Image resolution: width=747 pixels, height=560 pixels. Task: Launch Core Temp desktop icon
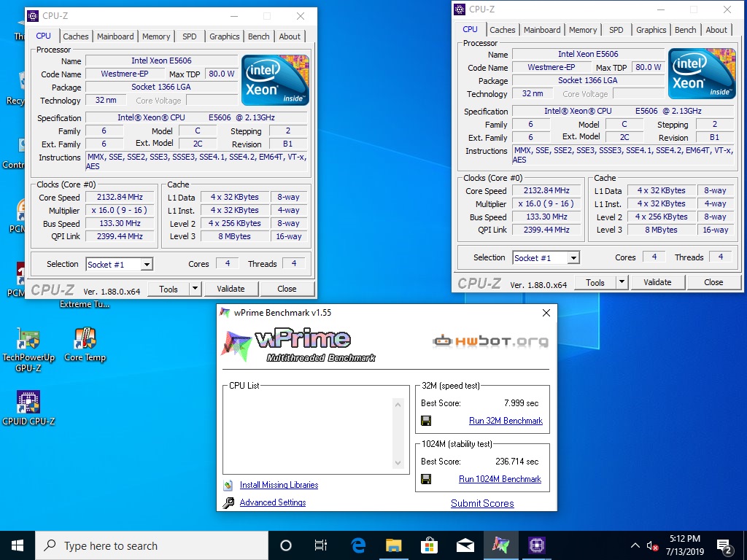pos(85,344)
